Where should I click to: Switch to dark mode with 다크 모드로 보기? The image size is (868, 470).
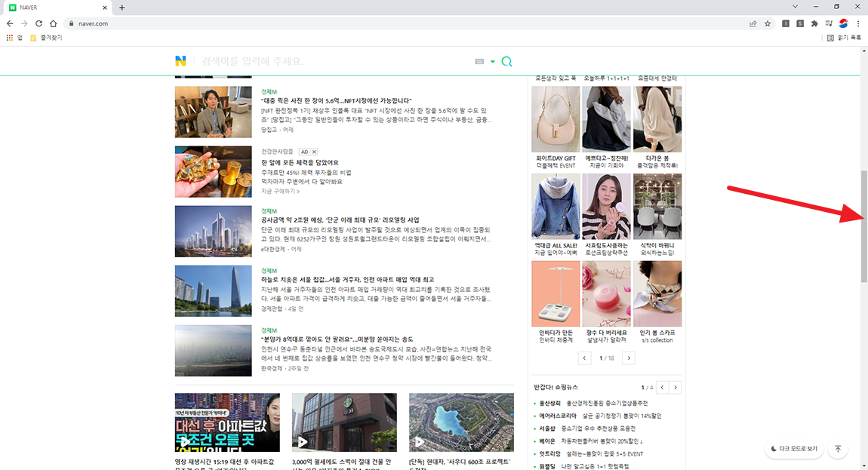pos(794,448)
